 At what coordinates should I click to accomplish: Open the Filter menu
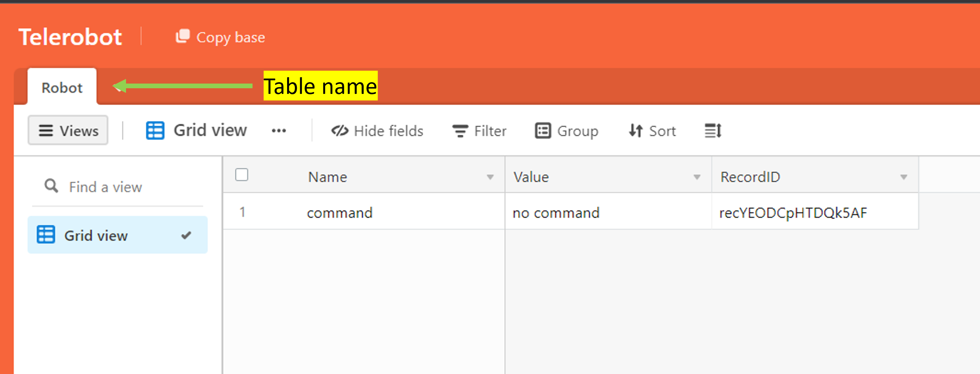point(479,131)
